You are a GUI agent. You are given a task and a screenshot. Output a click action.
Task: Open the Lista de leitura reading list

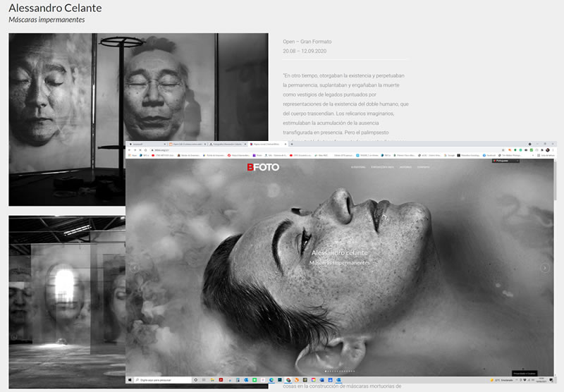click(x=546, y=155)
